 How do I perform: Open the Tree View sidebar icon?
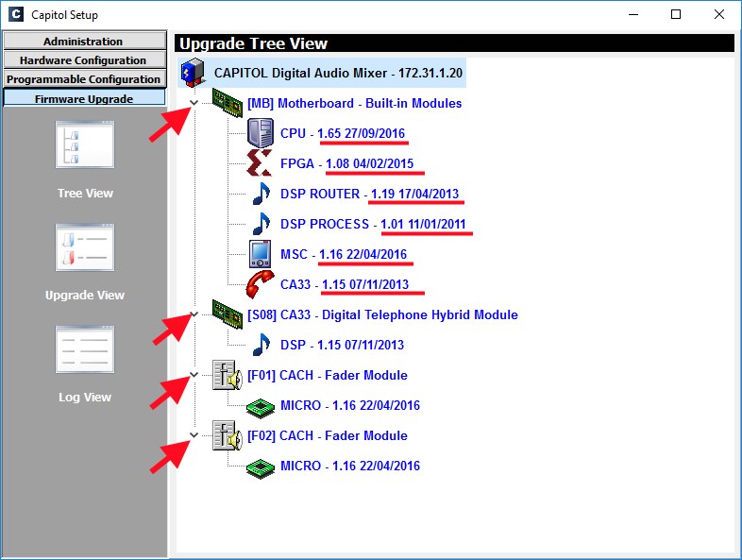[x=85, y=144]
